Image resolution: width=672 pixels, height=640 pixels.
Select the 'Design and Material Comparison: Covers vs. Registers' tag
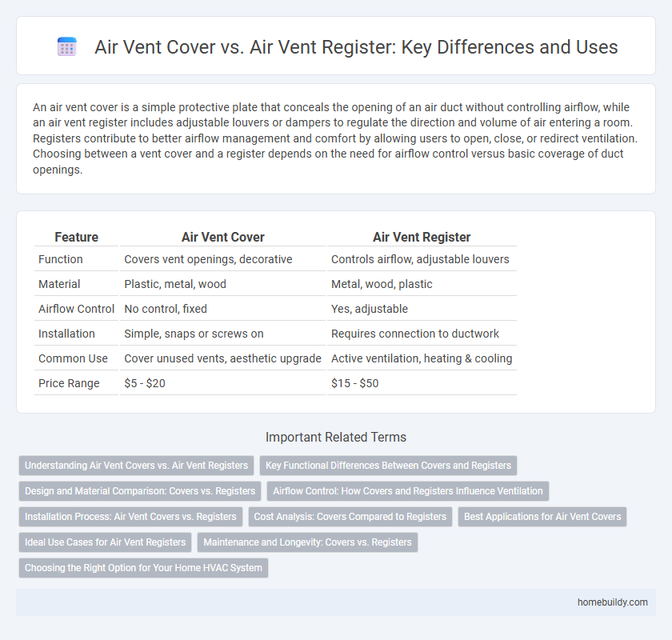tap(139, 491)
